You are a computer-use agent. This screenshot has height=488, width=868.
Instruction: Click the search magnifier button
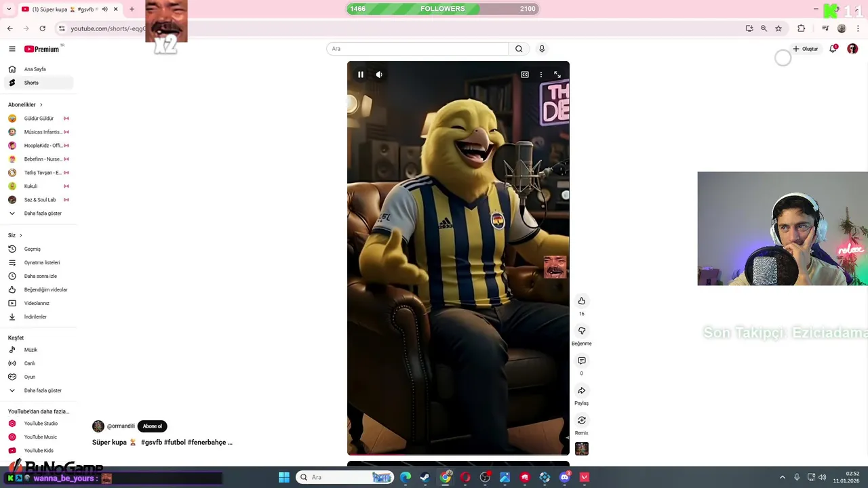tap(519, 49)
